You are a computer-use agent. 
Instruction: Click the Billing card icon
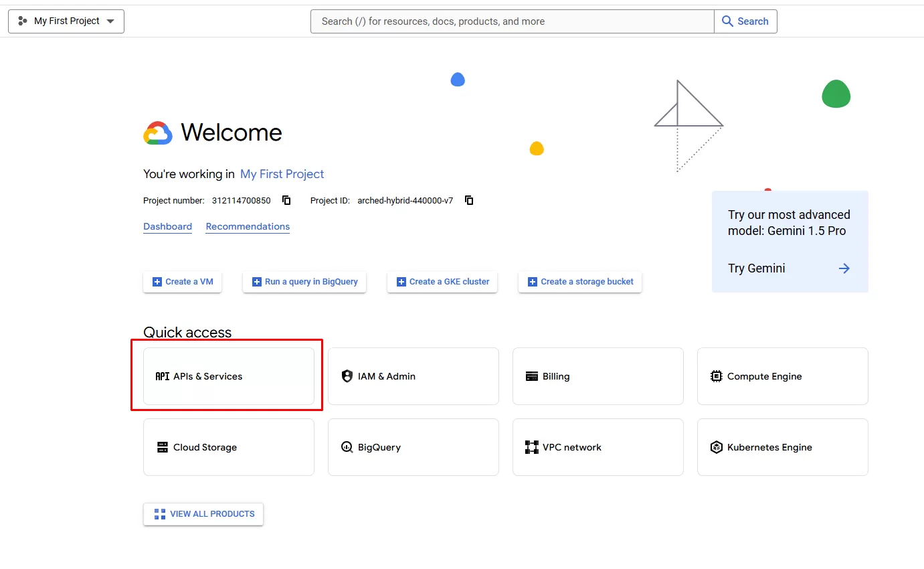(x=532, y=376)
